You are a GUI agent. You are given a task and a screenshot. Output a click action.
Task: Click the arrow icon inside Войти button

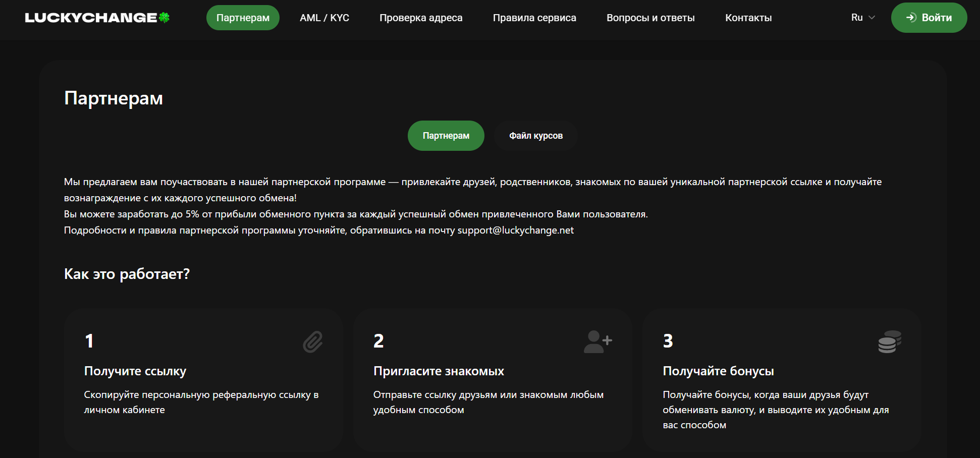click(911, 18)
